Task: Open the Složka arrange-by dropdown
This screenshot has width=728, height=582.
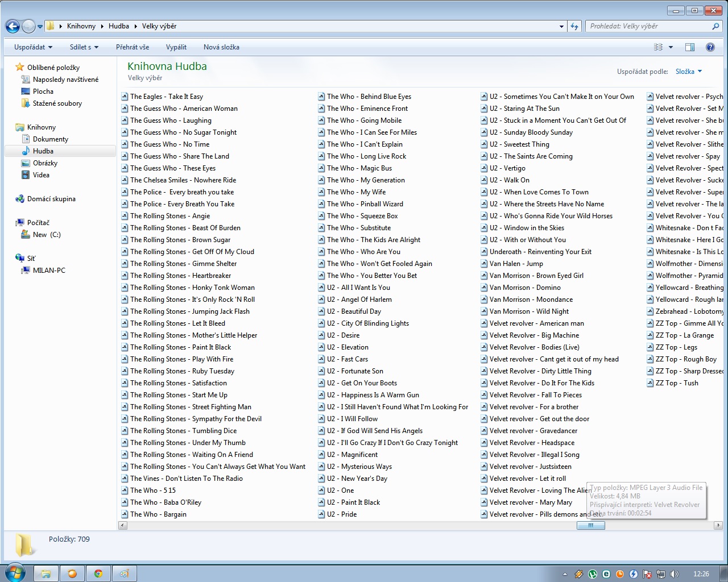Action: 688,72
